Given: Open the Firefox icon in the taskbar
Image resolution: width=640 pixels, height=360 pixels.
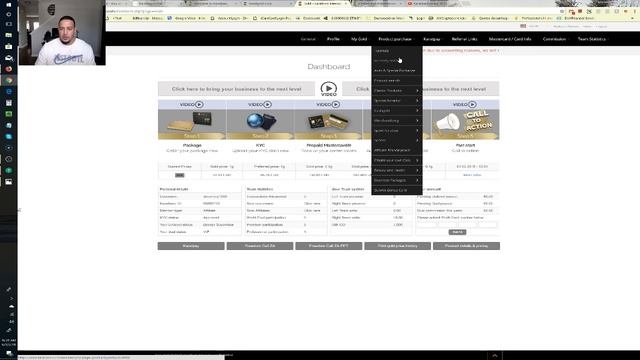Looking at the screenshot, I should tap(9, 69).
